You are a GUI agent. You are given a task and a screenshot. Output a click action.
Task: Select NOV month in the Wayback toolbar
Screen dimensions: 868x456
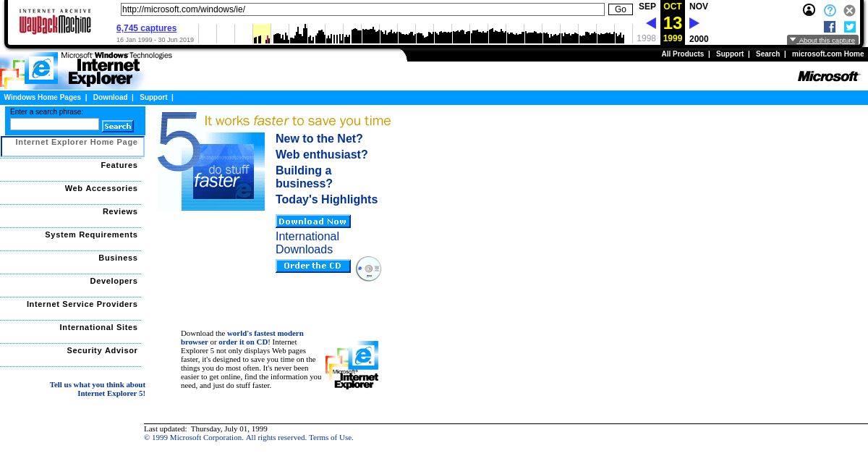point(699,7)
